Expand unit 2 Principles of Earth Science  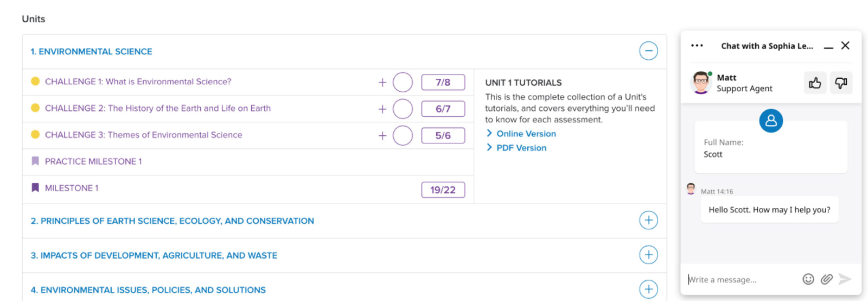point(648,221)
